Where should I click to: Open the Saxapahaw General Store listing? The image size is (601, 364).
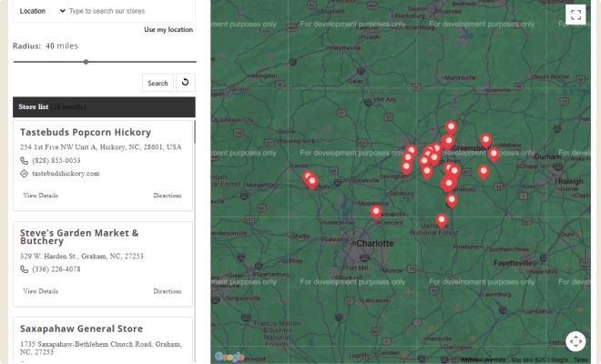pos(81,329)
